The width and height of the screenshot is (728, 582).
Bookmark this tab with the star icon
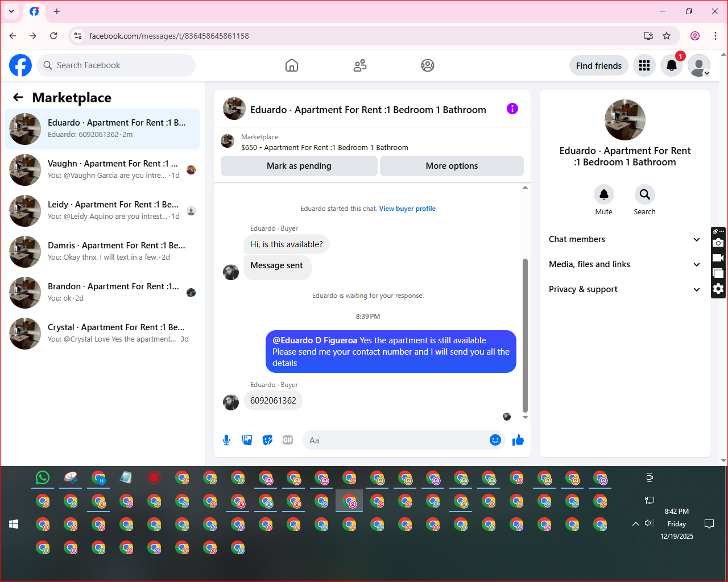click(x=667, y=36)
